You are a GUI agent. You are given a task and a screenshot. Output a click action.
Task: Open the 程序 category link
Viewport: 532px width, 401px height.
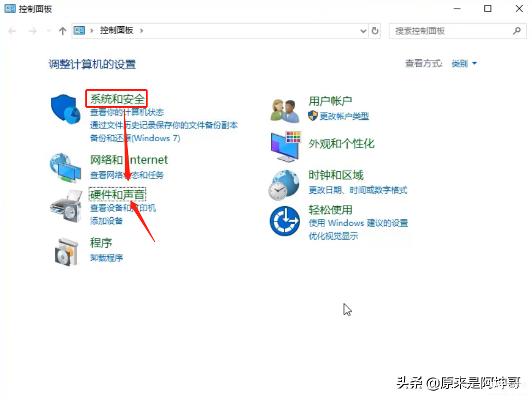(x=101, y=243)
